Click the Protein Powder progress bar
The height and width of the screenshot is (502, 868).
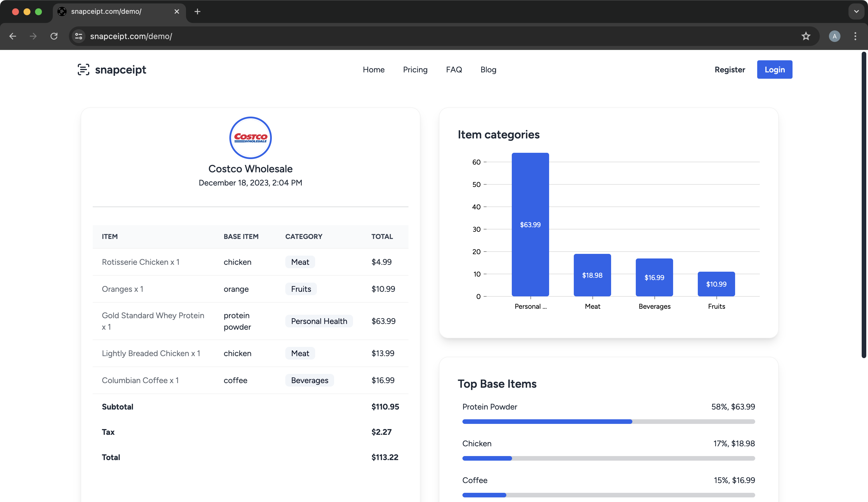(609, 421)
